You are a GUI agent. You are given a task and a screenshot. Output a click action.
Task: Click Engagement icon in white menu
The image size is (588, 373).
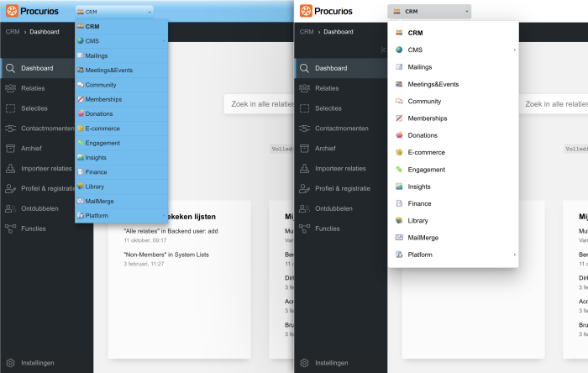(399, 170)
